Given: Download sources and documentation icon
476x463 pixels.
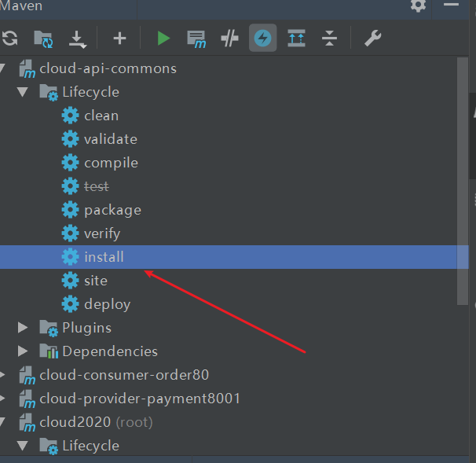Looking at the screenshot, I should [x=78, y=39].
